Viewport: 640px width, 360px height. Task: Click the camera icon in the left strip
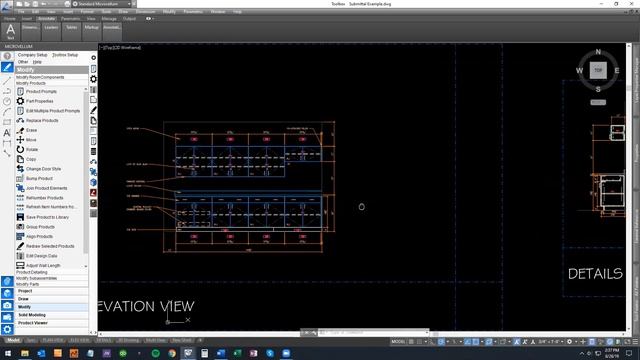(x=7, y=305)
